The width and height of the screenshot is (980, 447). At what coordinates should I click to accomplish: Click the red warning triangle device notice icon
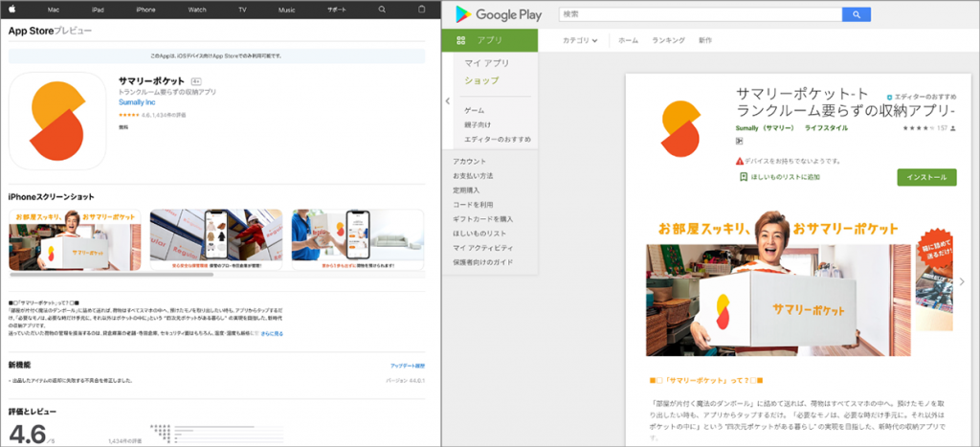(740, 161)
